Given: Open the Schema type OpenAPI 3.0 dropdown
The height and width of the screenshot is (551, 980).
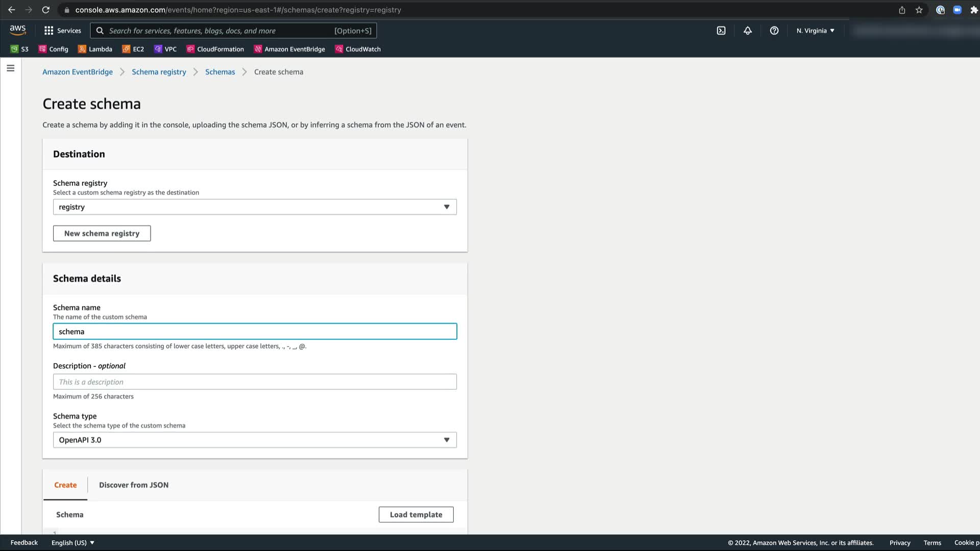Looking at the screenshot, I should click(255, 440).
